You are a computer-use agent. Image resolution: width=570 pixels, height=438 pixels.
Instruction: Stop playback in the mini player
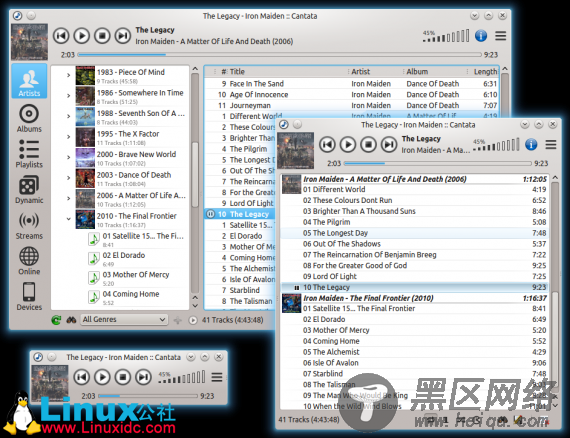point(123,377)
